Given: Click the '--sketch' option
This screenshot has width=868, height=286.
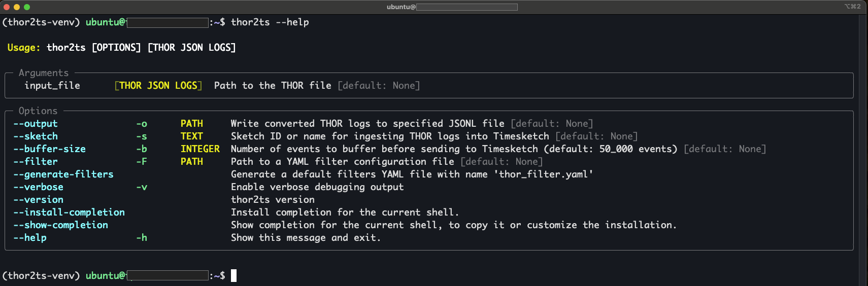Looking at the screenshot, I should click(x=36, y=136).
